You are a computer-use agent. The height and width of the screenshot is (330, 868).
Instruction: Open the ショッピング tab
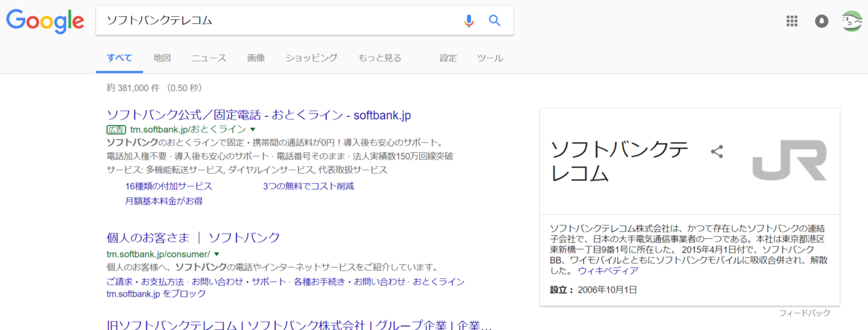[x=311, y=58]
